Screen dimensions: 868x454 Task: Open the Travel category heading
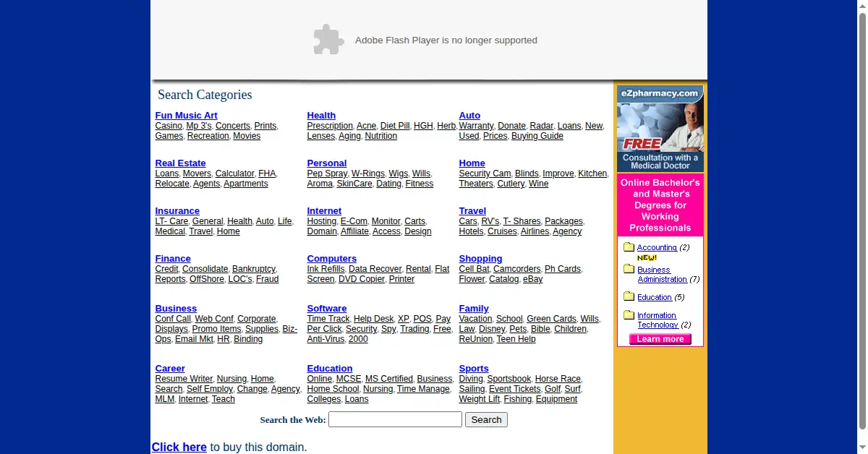tap(472, 211)
